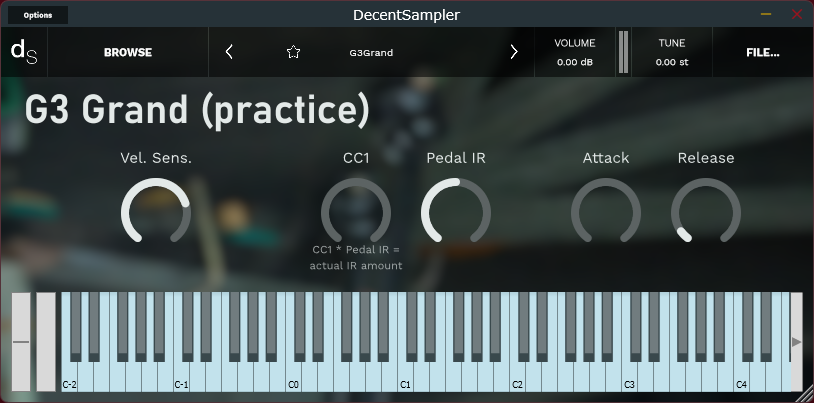Minimize the DecentSampler window
This screenshot has width=814, height=403.
766,14
